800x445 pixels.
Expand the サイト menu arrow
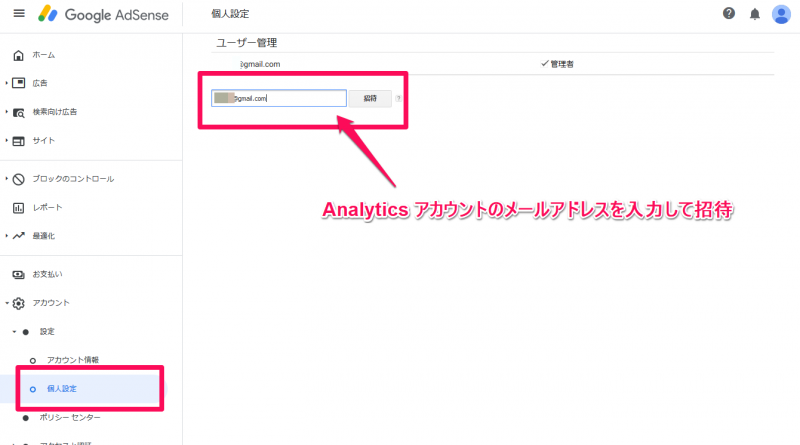(6, 140)
